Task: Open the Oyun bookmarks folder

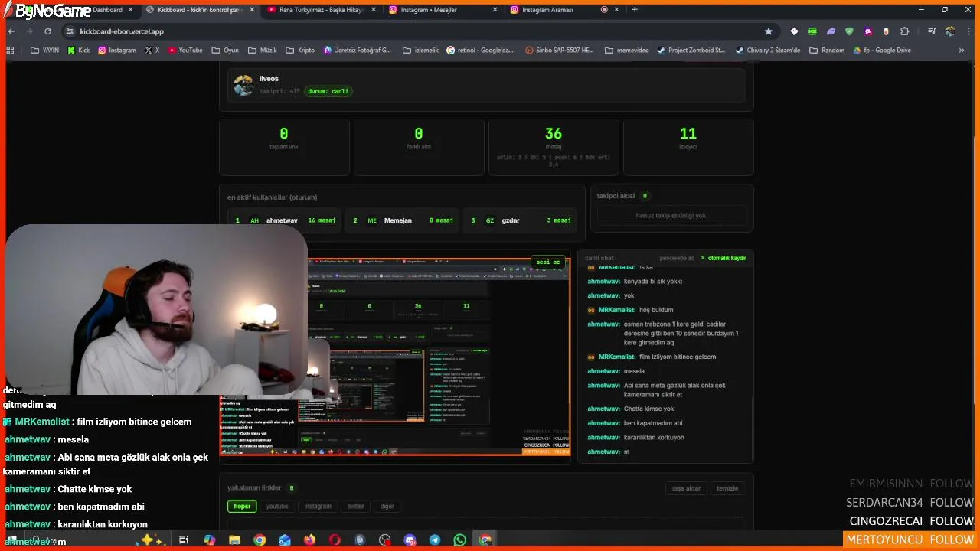Action: coord(225,51)
